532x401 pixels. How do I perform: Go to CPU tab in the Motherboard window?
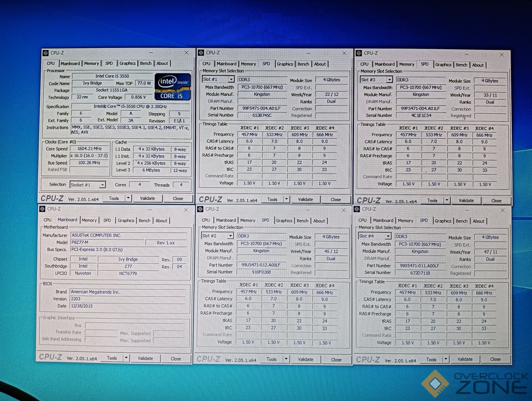47,220
